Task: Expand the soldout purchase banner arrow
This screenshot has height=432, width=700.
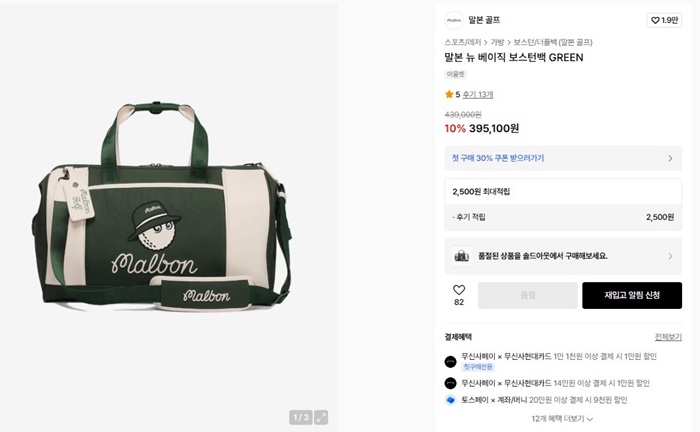Action: (x=670, y=256)
